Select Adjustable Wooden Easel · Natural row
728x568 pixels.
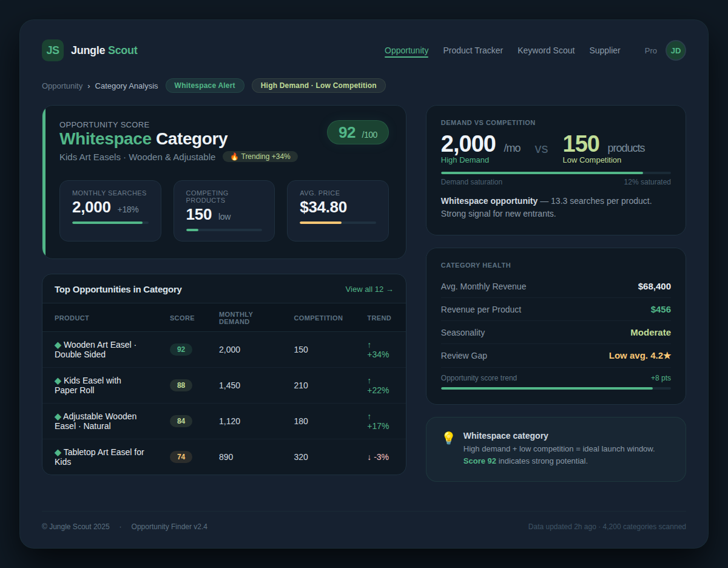pos(224,421)
